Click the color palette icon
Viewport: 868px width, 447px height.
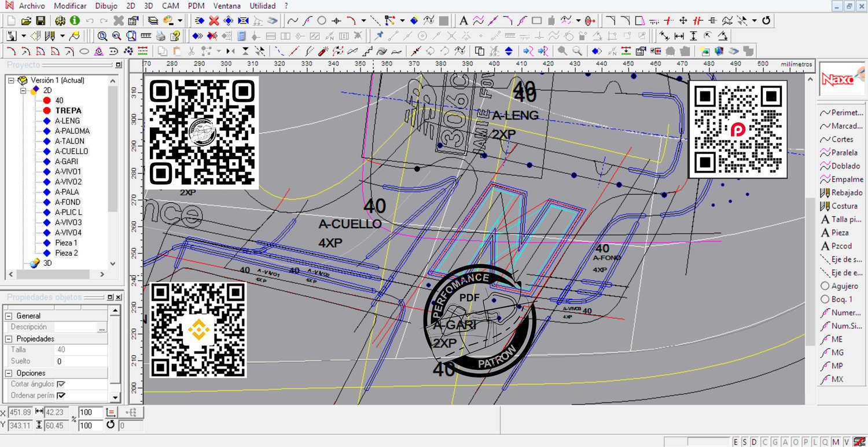pos(168,21)
